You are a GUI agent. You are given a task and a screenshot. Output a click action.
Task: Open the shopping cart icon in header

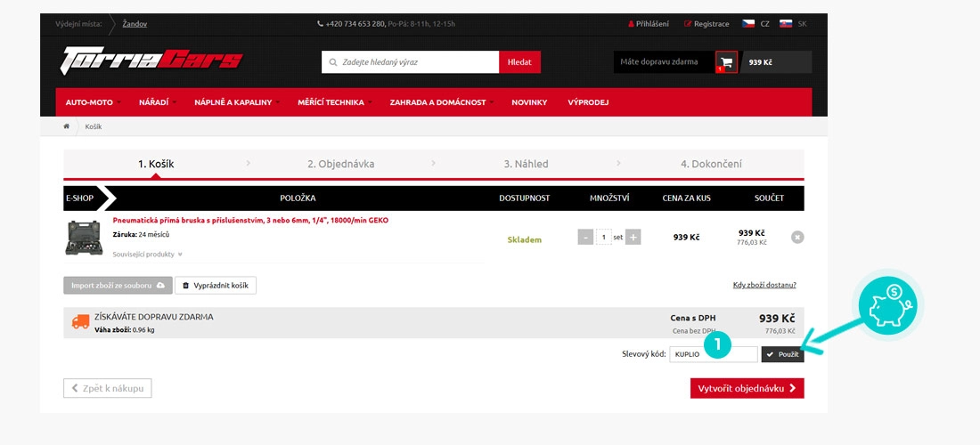pos(726,61)
